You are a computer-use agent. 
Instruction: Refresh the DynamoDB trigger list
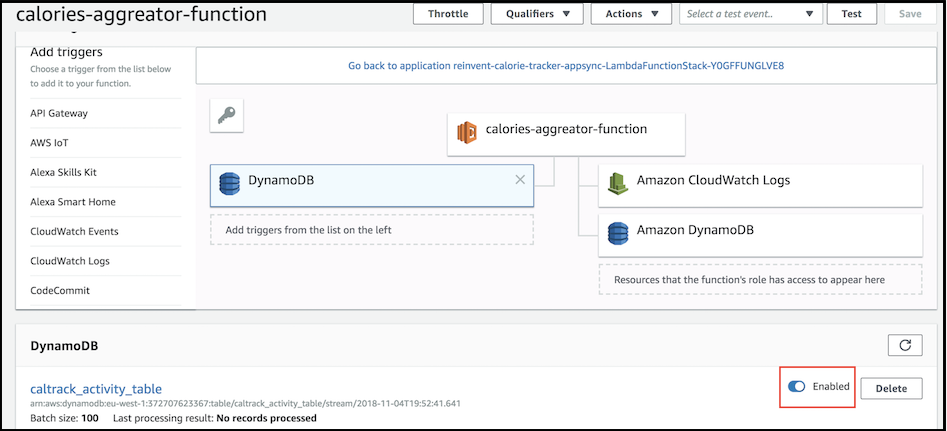[x=905, y=345]
